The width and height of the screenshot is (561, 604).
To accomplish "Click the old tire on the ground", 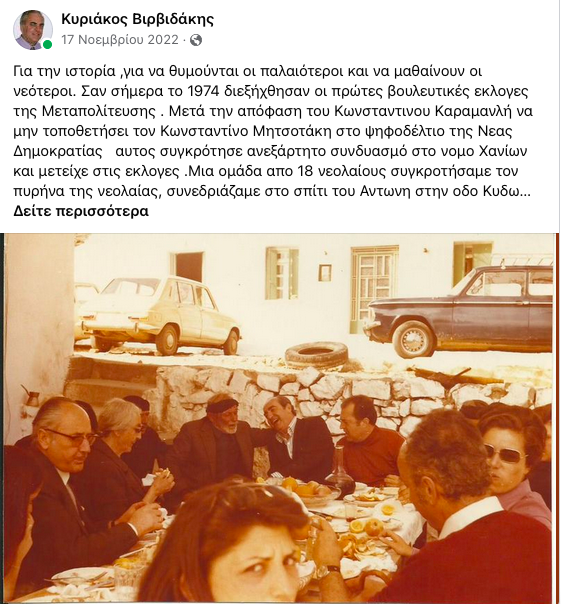I will point(316,355).
